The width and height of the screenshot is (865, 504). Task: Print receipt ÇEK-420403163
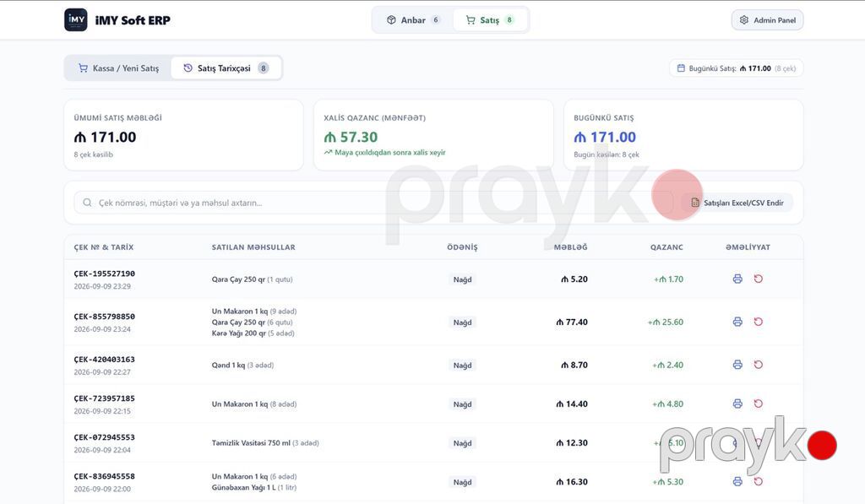737,365
